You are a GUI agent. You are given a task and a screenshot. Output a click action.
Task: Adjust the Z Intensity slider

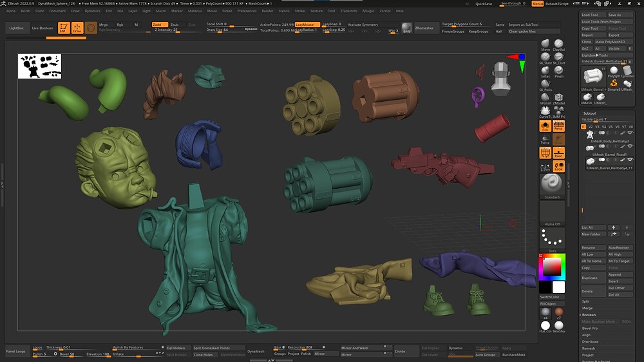(178, 30)
